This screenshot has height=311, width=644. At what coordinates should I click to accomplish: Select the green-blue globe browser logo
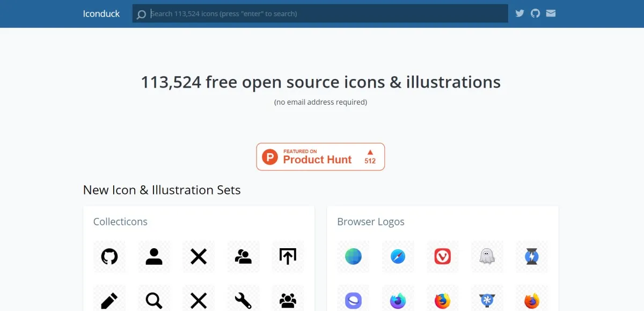point(353,257)
